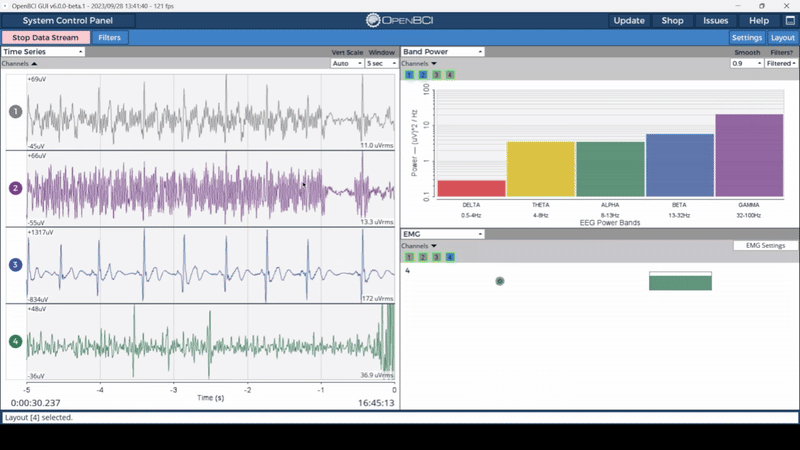This screenshot has width=800, height=450.
Task: Open the Filtered dropdown in Band Power
Action: (781, 63)
